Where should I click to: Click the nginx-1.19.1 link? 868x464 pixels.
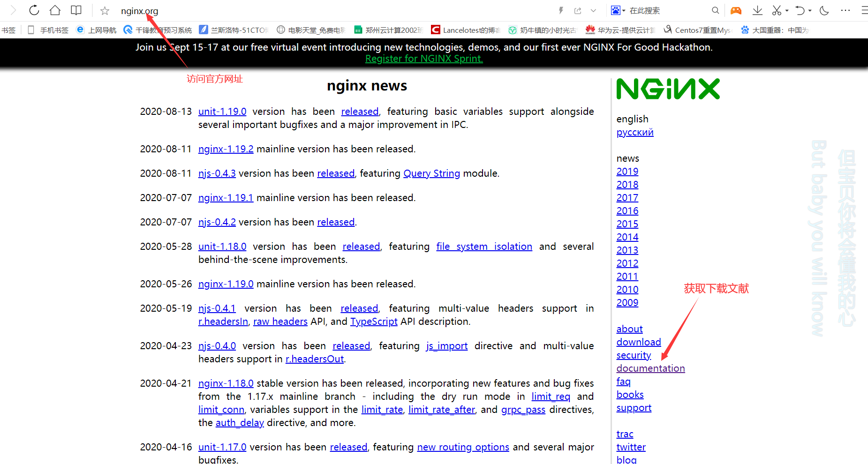[226, 198]
